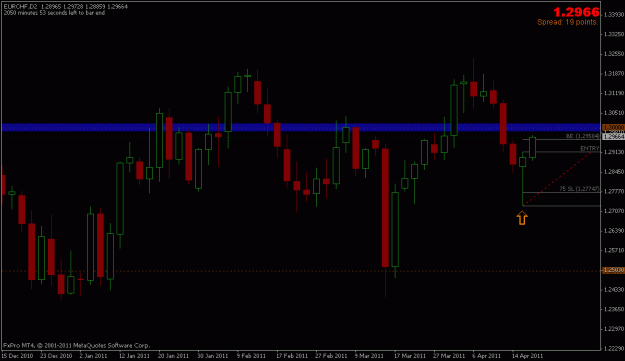
Task: Click the 1.22970 price axis label
Action: click(x=614, y=329)
